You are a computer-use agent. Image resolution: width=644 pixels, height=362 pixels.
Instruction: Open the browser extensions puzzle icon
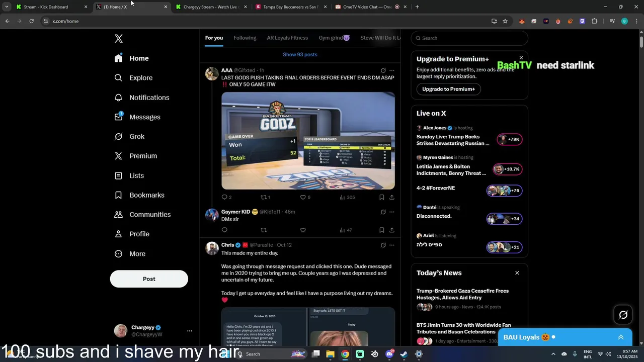[595, 21]
